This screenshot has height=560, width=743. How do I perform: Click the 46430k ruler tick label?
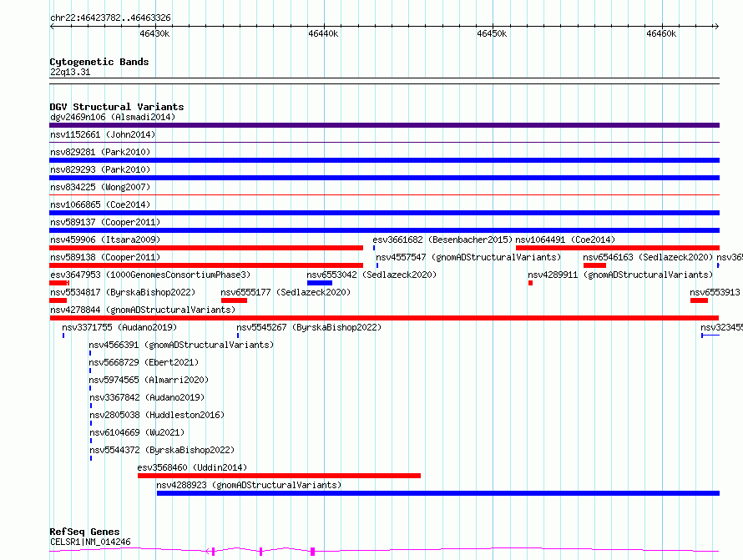[154, 33]
